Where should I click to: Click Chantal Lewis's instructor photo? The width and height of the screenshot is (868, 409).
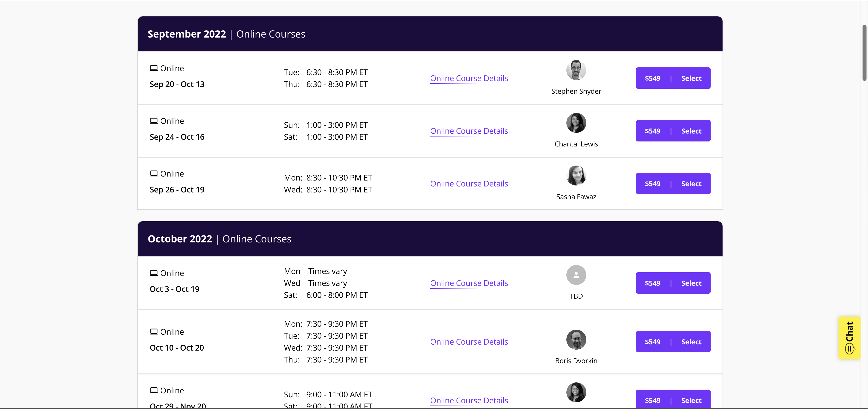tap(576, 123)
